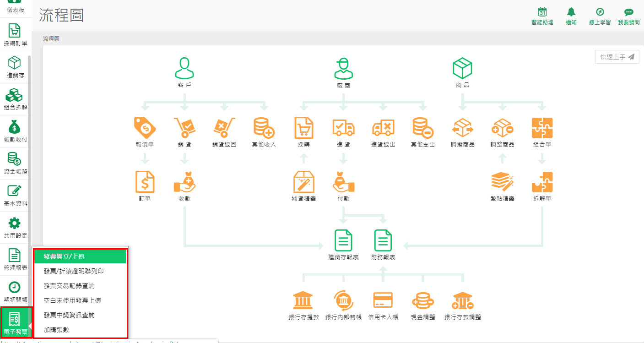
Task: Select the 其他收入 other income icon
Action: point(264,128)
